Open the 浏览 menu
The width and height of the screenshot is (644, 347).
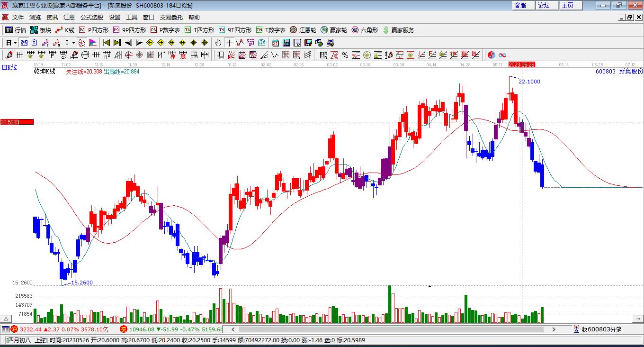(x=35, y=18)
